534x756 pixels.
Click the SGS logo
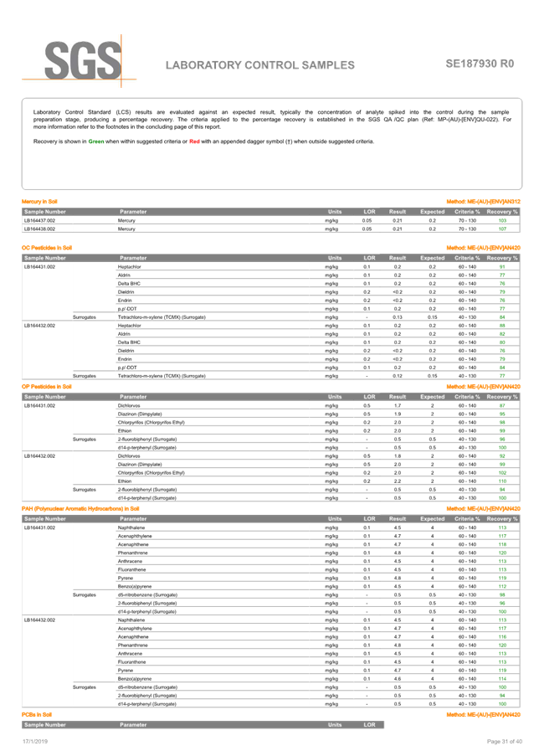coord(79,61)
